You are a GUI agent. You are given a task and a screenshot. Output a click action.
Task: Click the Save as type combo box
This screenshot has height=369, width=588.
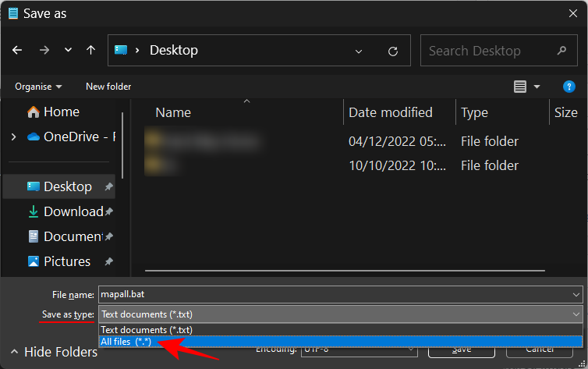tap(341, 314)
